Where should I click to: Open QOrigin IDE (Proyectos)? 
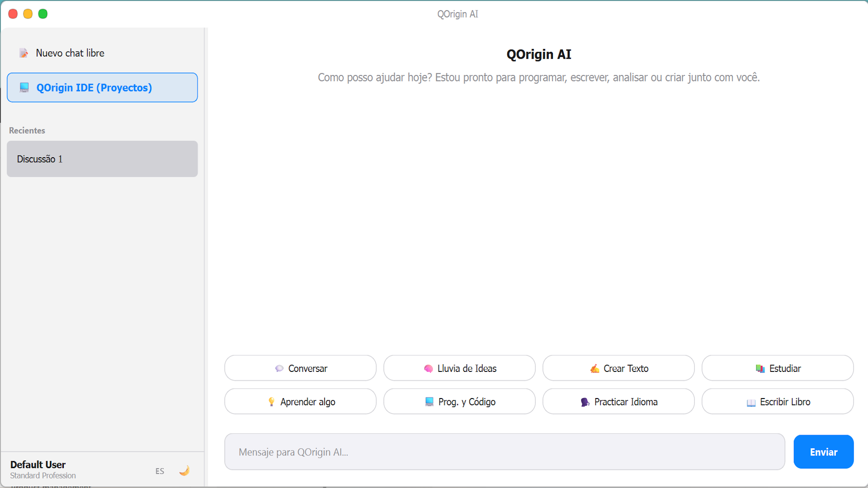click(x=102, y=88)
